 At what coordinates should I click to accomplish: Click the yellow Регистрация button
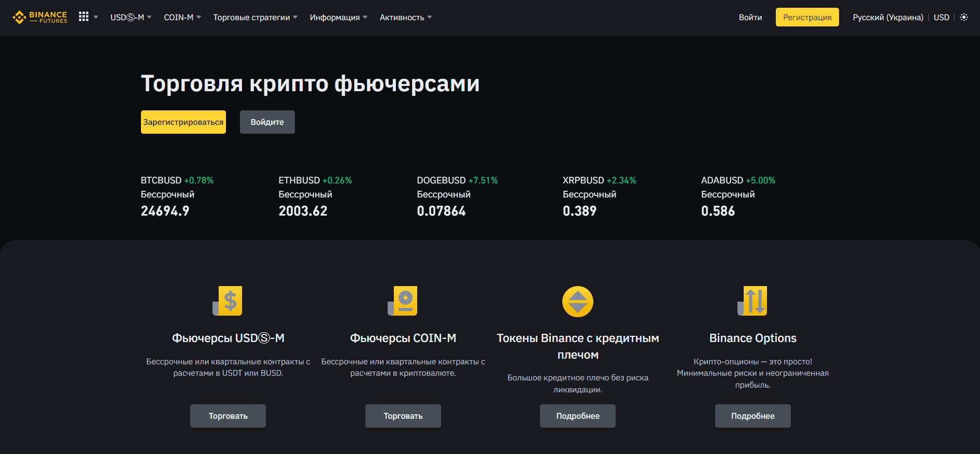807,17
